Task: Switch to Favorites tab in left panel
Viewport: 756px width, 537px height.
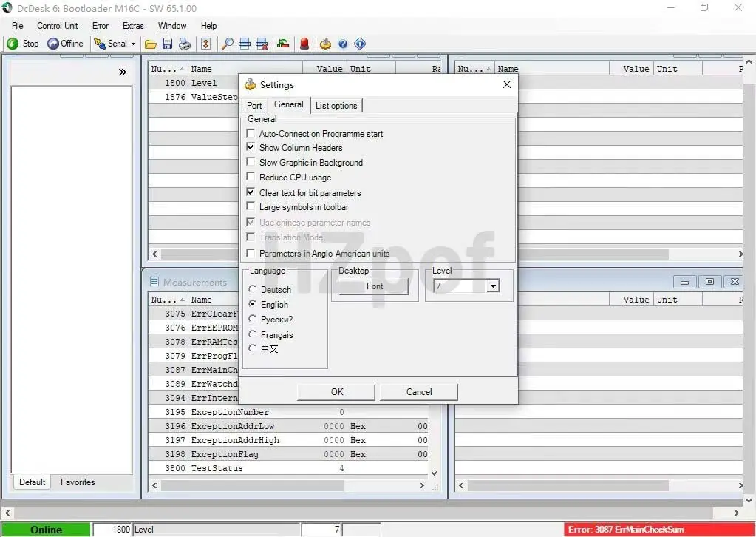Action: pyautogui.click(x=78, y=482)
